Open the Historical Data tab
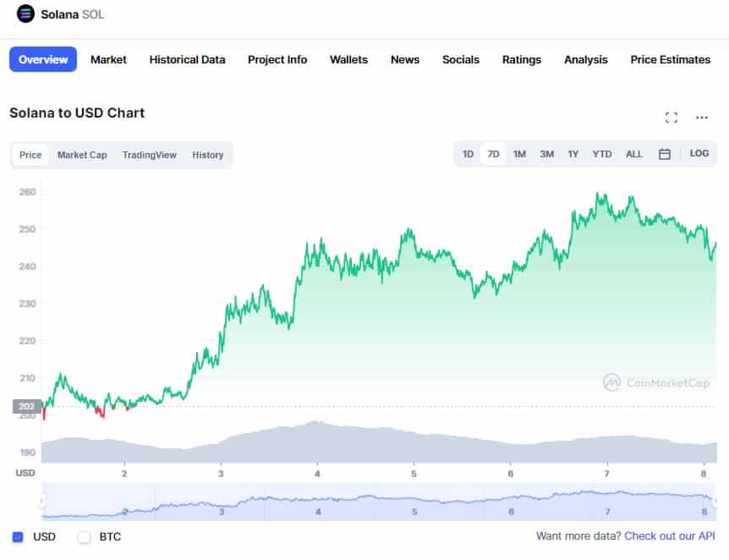The height and width of the screenshot is (560, 729). point(187,59)
